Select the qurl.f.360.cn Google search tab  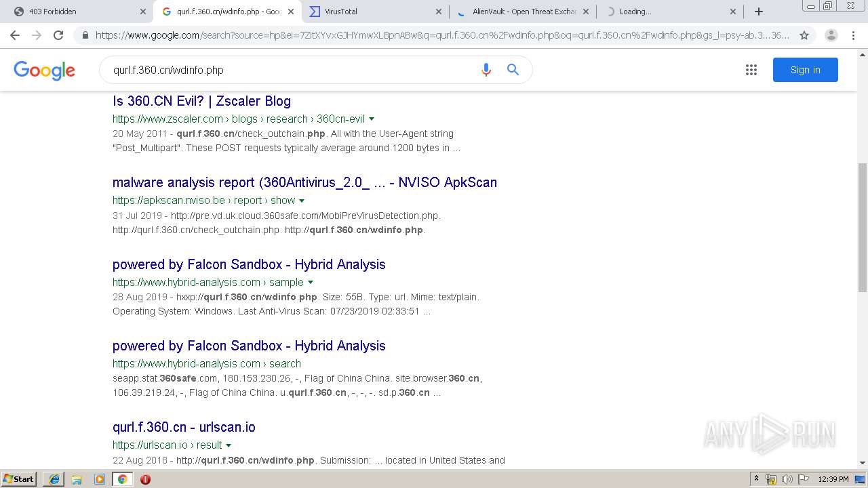point(227,12)
